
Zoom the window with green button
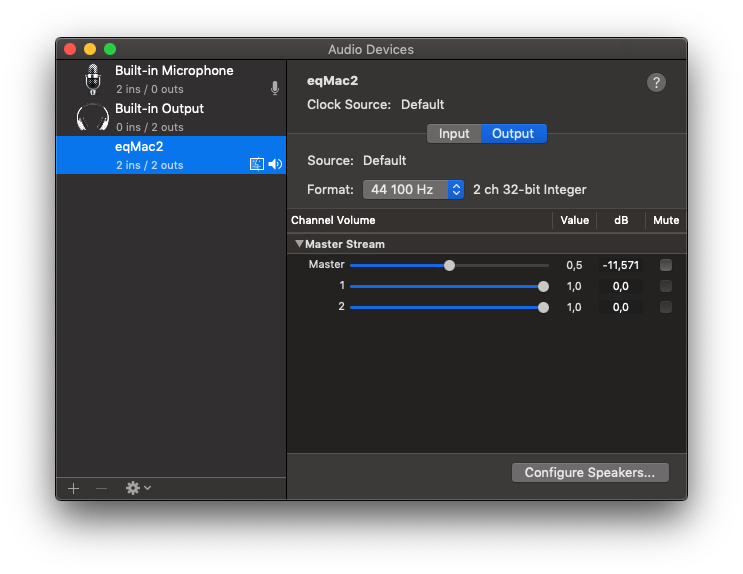click(110, 49)
